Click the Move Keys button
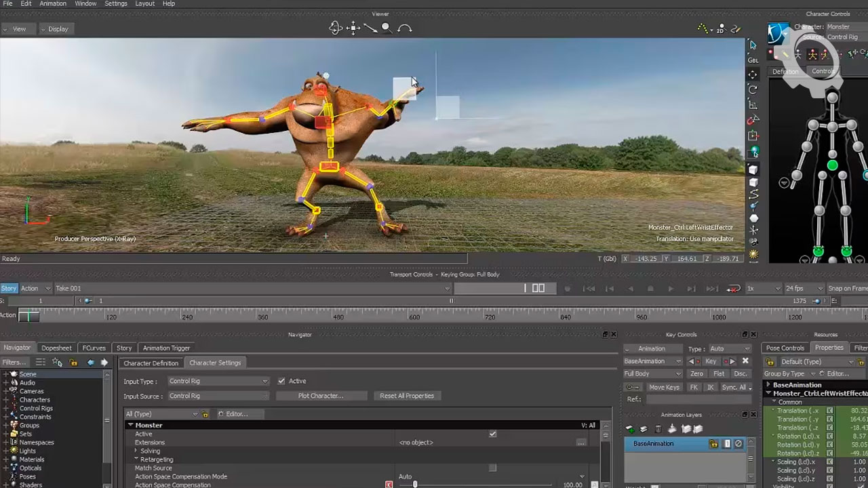 click(x=664, y=387)
